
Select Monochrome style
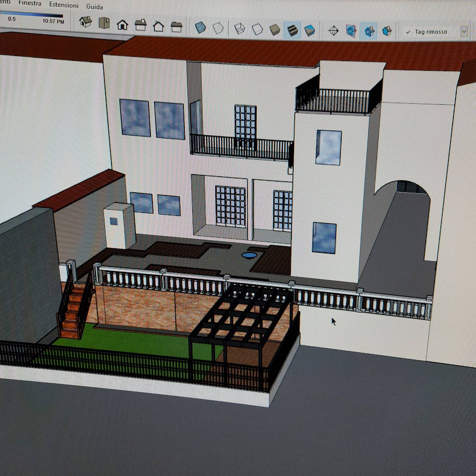(310, 30)
